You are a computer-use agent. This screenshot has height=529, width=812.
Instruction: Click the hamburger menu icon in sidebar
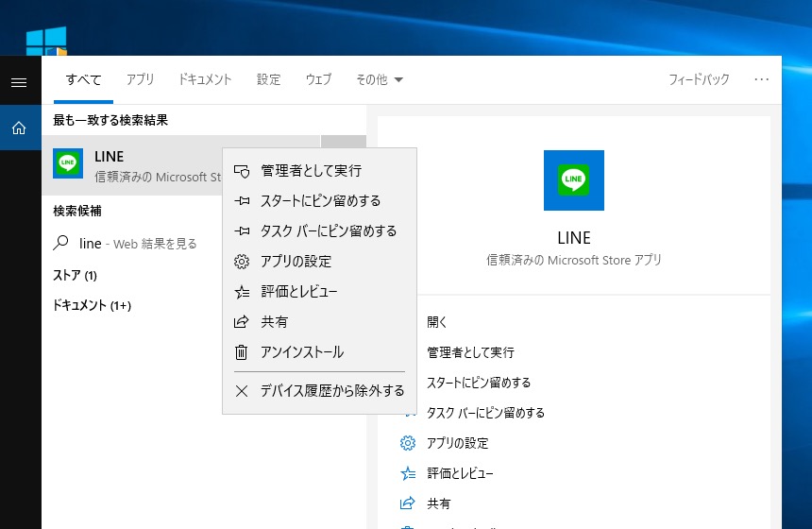pyautogui.click(x=18, y=82)
